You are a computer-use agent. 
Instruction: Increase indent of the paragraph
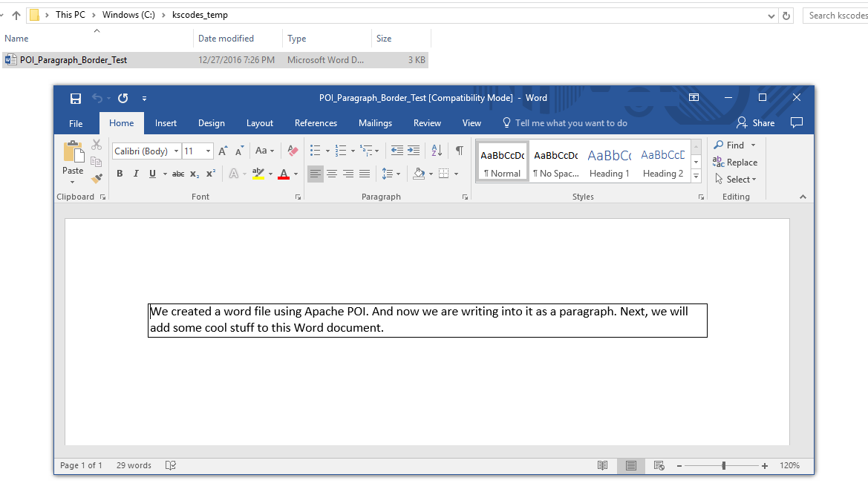click(x=414, y=151)
